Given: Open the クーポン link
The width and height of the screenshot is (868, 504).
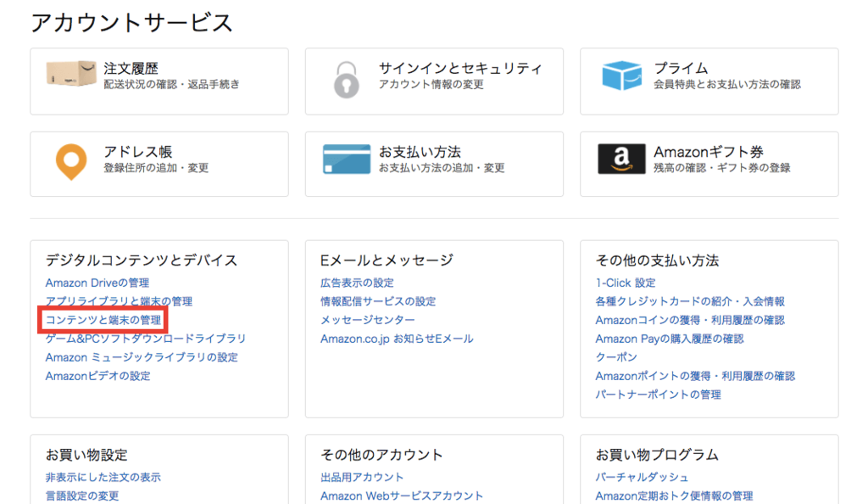Looking at the screenshot, I should point(616,357).
